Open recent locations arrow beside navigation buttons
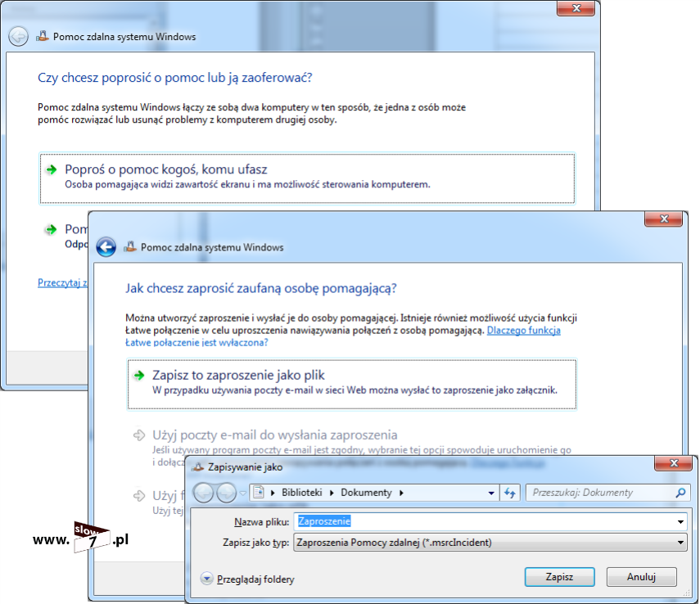This screenshot has width=700, height=604. tap(243, 494)
